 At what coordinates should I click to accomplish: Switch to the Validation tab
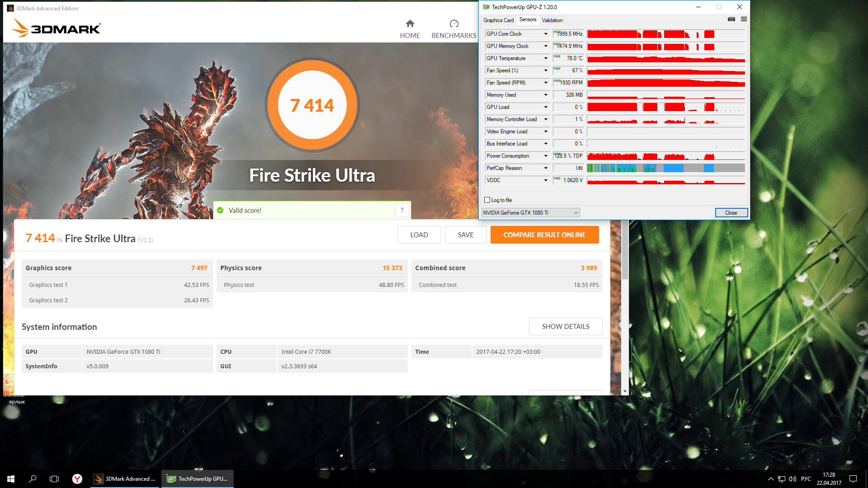click(x=552, y=20)
